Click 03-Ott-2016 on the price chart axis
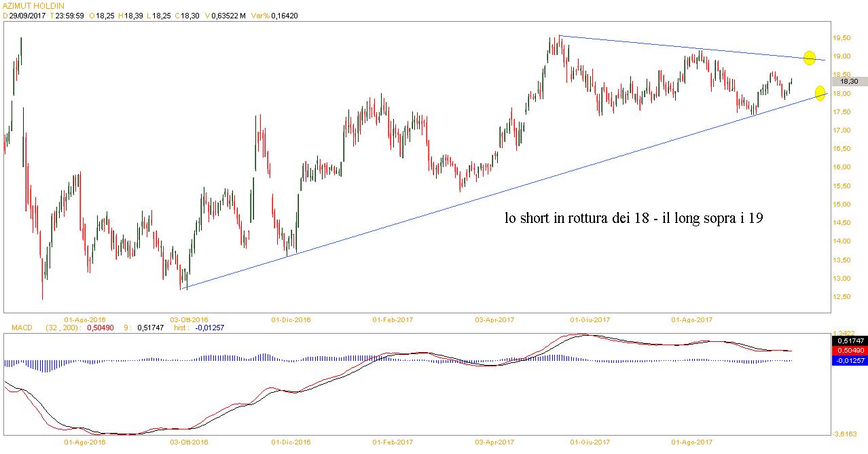Image resolution: width=868 pixels, height=454 pixels. [188, 318]
